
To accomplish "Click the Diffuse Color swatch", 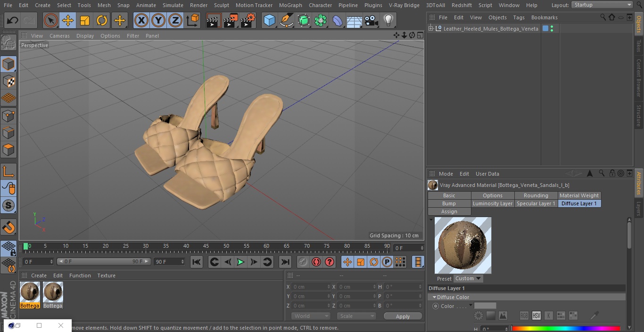I will click(485, 306).
